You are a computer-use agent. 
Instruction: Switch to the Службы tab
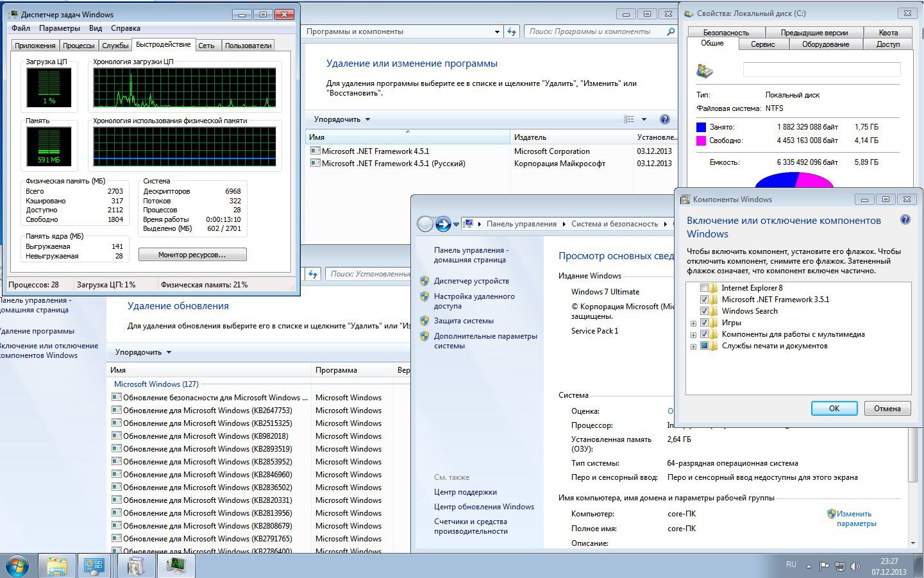pos(115,46)
